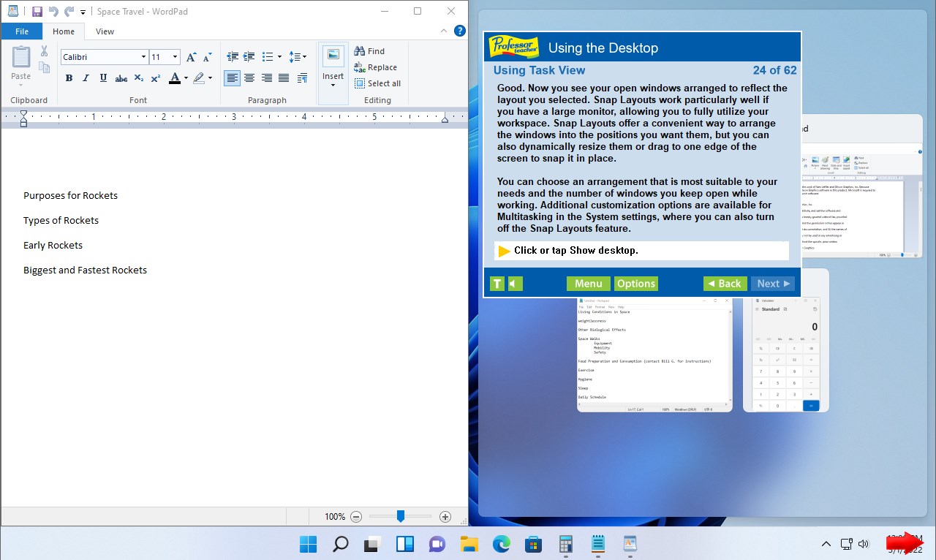This screenshot has height=560, width=936.
Task: Open the Calibri font family dropdown
Action: pos(143,57)
